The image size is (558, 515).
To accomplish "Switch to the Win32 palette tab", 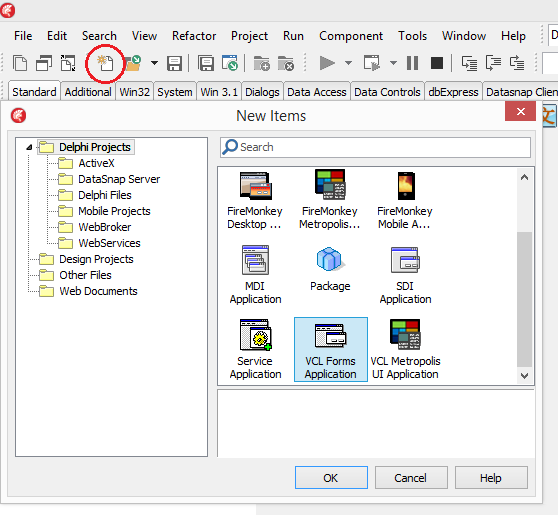I will [135, 91].
